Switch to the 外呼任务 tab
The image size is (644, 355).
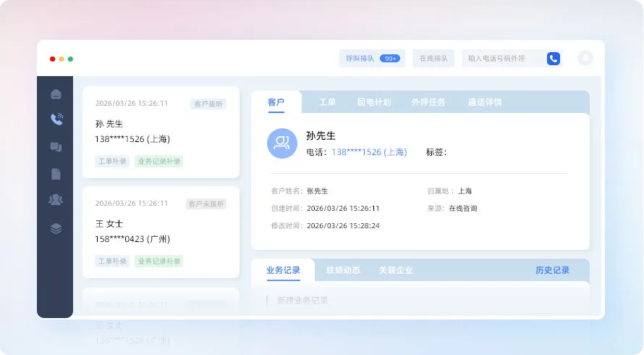(x=429, y=102)
